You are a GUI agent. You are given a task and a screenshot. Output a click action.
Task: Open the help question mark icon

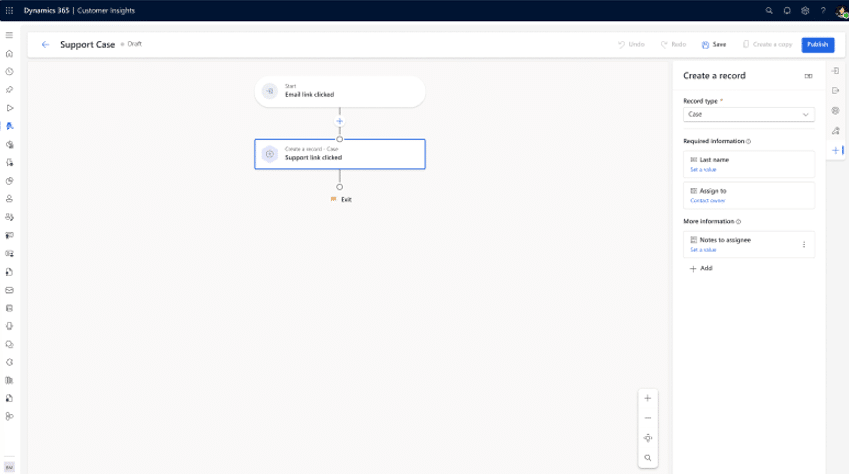coord(823,10)
